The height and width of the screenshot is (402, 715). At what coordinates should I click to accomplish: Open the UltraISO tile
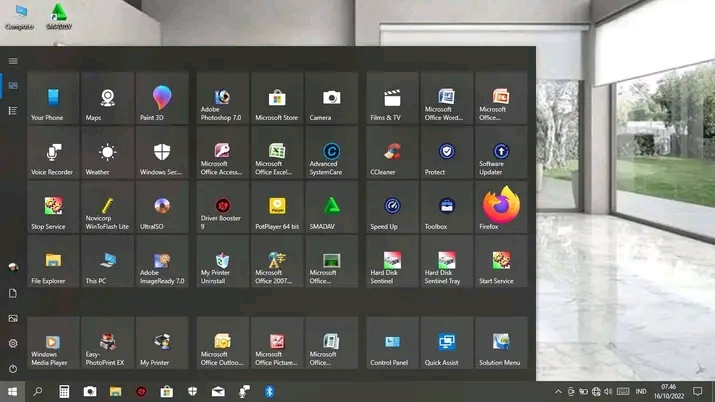162,207
